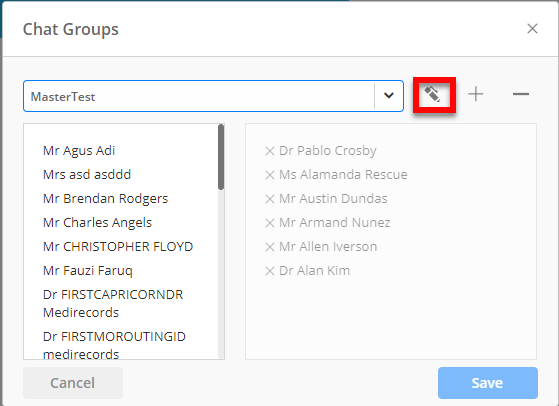
Task: Select Dr FIRSTCAPRICORNDR Medirecords from list
Action: 113,303
